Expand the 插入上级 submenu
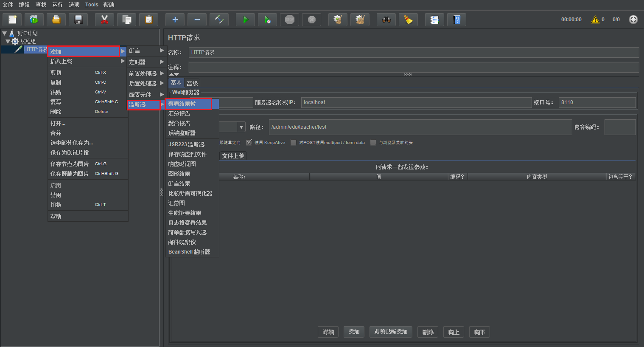Viewport: 644px width, 347px height. 87,61
